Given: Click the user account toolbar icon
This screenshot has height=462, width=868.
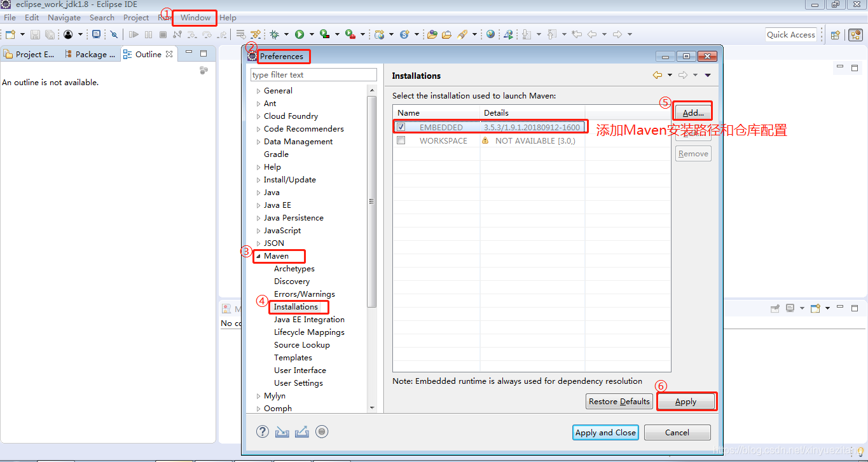Looking at the screenshot, I should (x=68, y=34).
